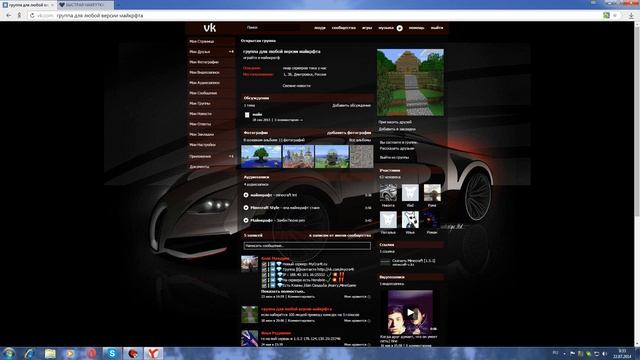Viewport: 640px width, 360px height.
Task: Play the video in Видеозаписи section
Action: (x=410, y=312)
